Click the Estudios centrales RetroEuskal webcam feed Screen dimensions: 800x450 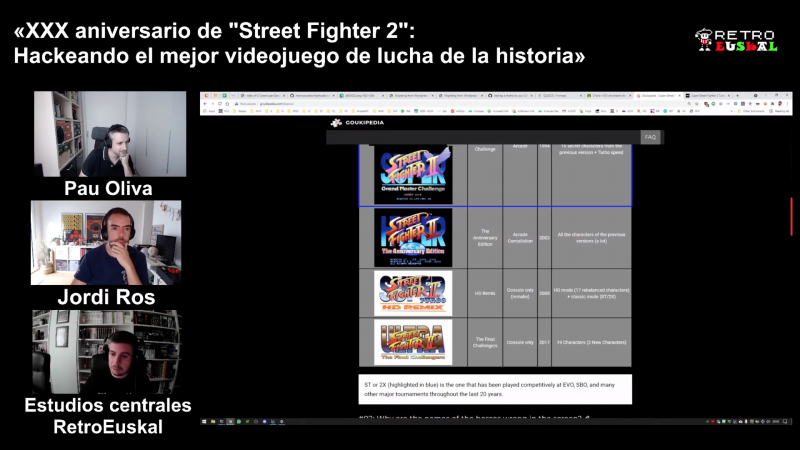coord(107,352)
